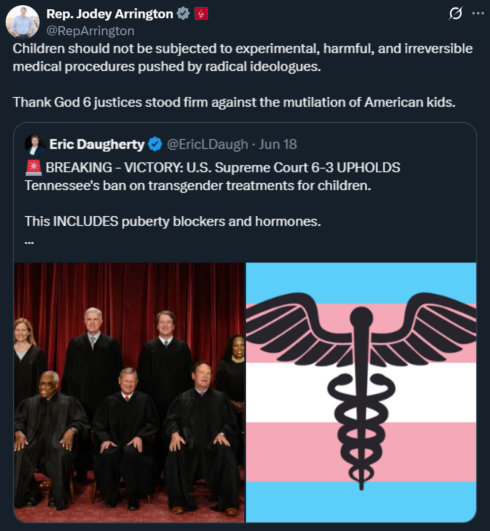Click the 'Thank God 6 justices' sentence
The height and width of the screenshot is (531, 490).
234,102
